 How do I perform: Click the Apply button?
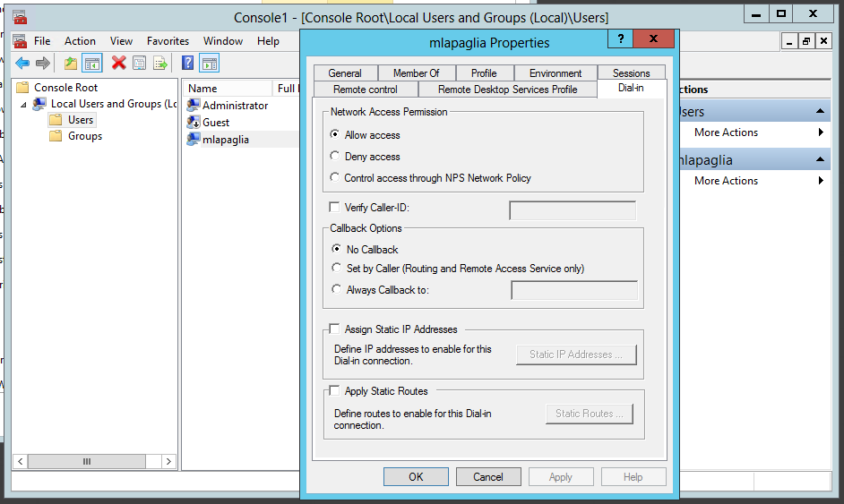tap(561, 476)
